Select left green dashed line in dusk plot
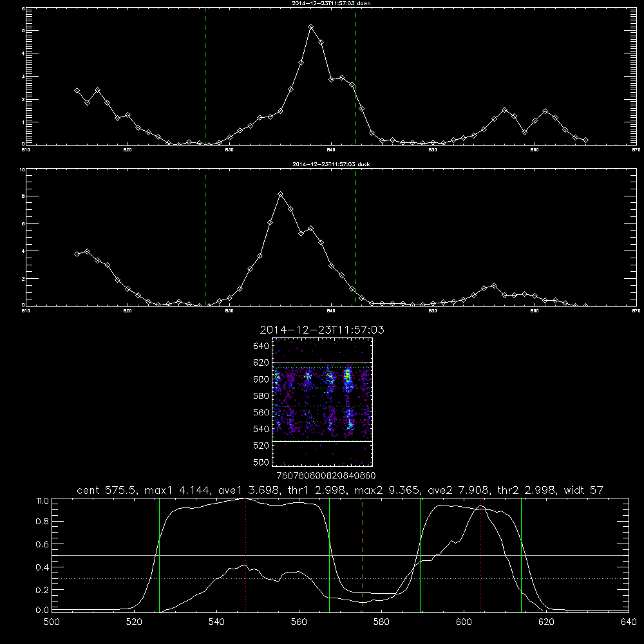Viewport: 644px width, 644px height. (205, 237)
